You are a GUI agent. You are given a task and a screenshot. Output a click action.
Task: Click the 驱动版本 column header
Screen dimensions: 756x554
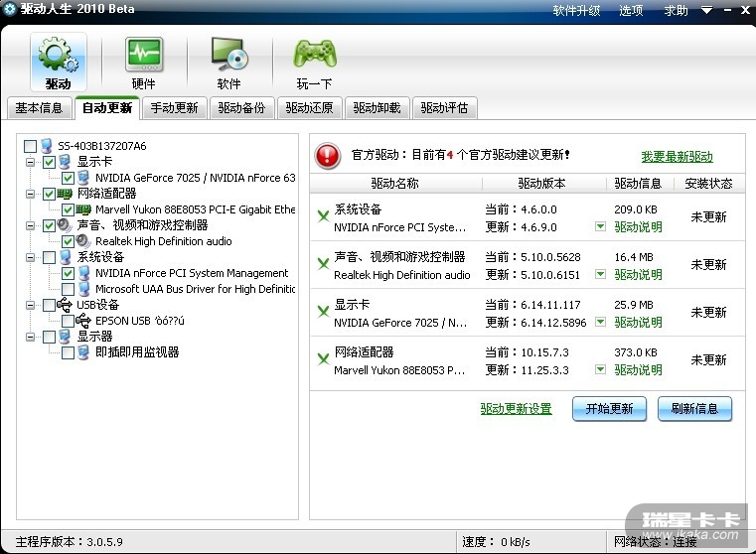click(542, 184)
